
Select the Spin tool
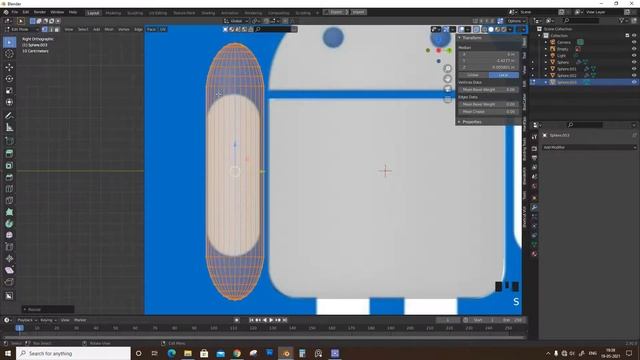pos(9,224)
